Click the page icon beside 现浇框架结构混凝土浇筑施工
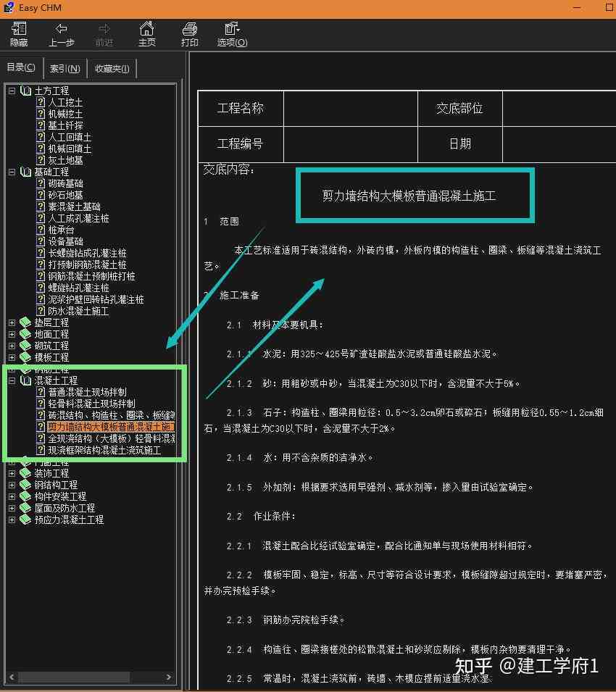The width and height of the screenshot is (616, 692). [41, 450]
